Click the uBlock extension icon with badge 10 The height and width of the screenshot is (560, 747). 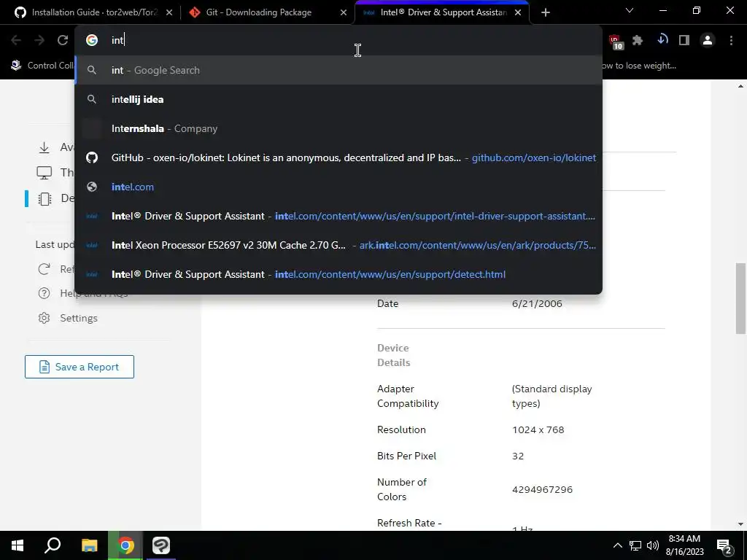point(616,42)
